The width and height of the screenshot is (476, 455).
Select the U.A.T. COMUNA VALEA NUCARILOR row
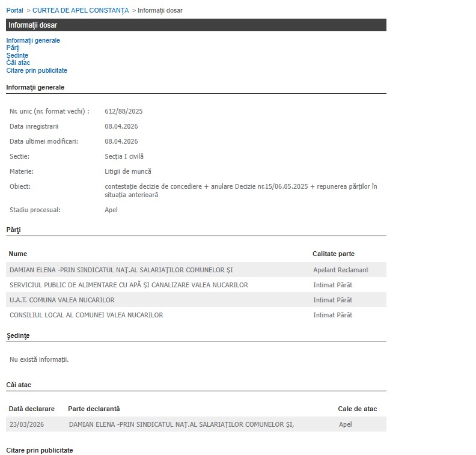[62, 300]
